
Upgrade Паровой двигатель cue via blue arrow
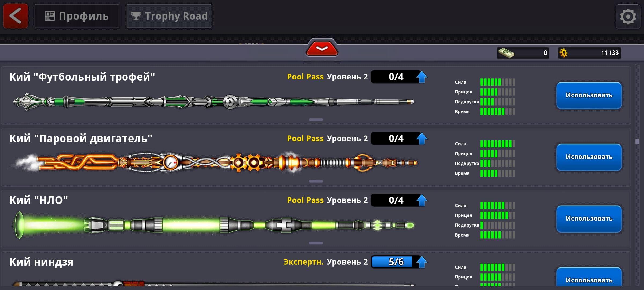422,139
